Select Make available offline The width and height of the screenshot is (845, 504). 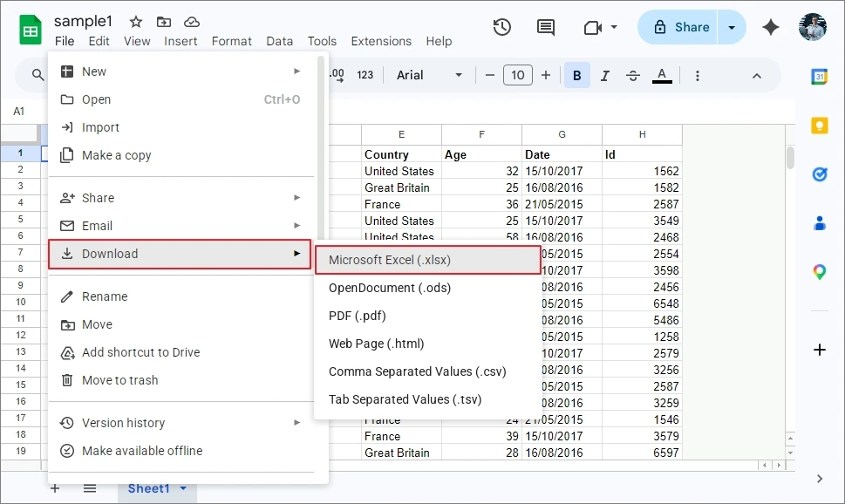coord(181,451)
